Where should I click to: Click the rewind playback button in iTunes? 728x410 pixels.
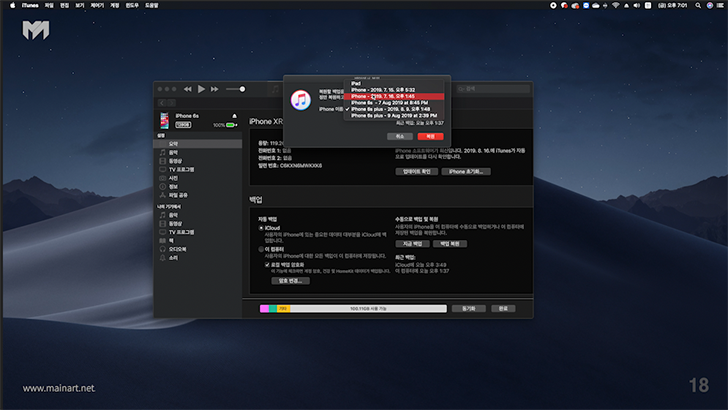click(x=188, y=89)
